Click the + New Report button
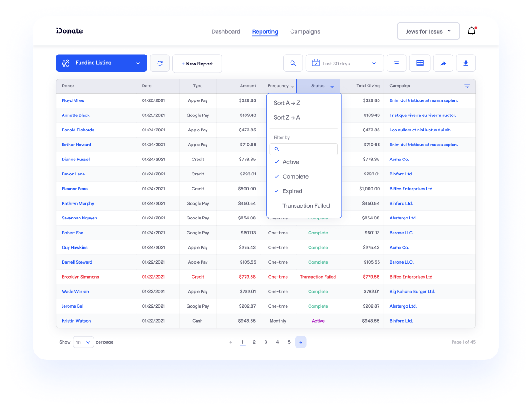The height and width of the screenshot is (409, 532). pyautogui.click(x=197, y=64)
